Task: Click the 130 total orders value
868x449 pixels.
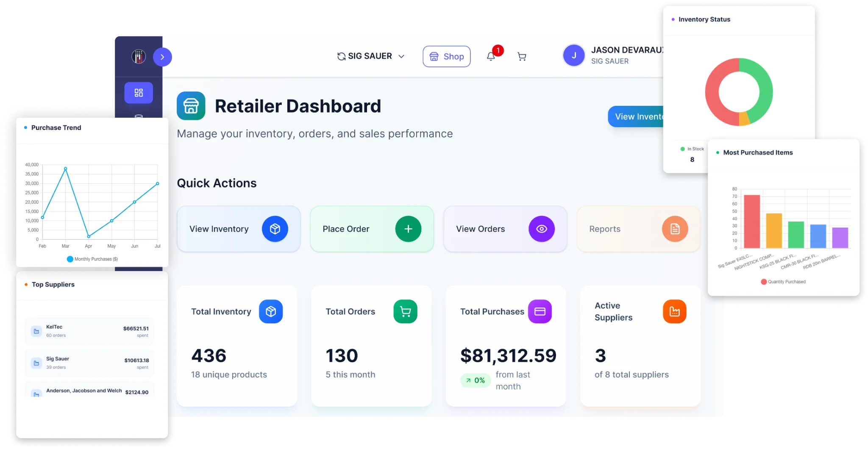Action: [342, 355]
